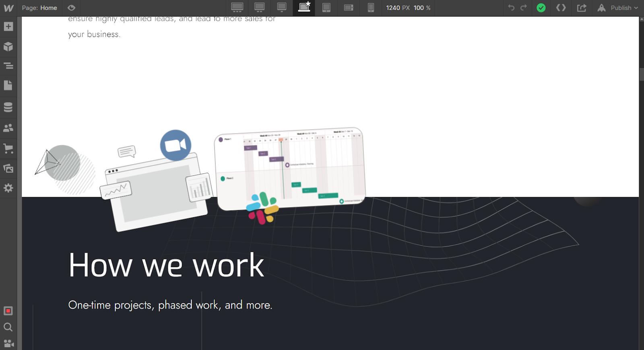Select the starred base breakpoint
The height and width of the screenshot is (350, 644).
[304, 7]
